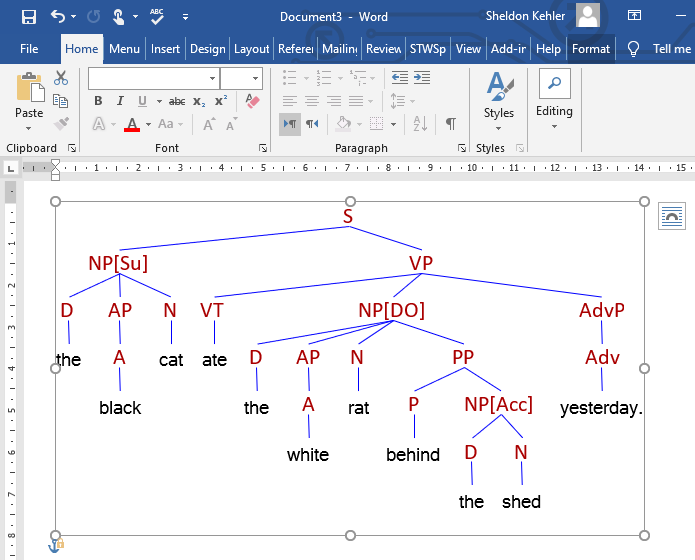
Task: Open the Menu ribbon tab
Action: tap(124, 49)
